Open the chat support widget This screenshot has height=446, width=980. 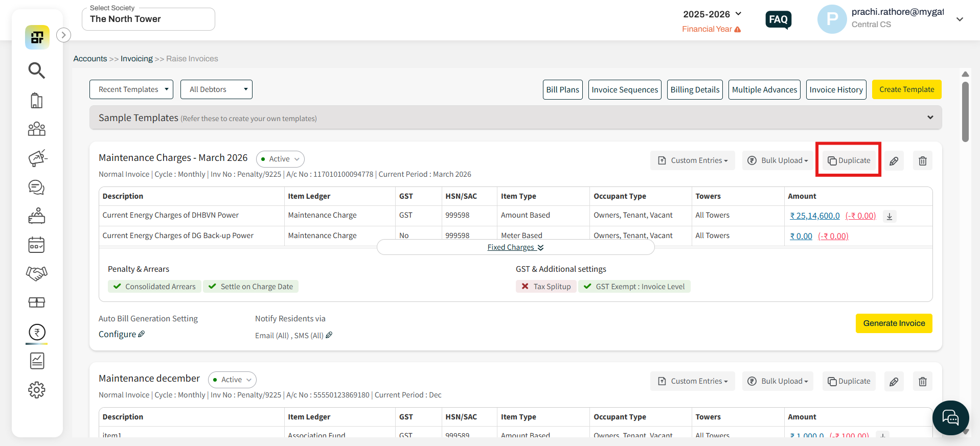pyautogui.click(x=951, y=418)
